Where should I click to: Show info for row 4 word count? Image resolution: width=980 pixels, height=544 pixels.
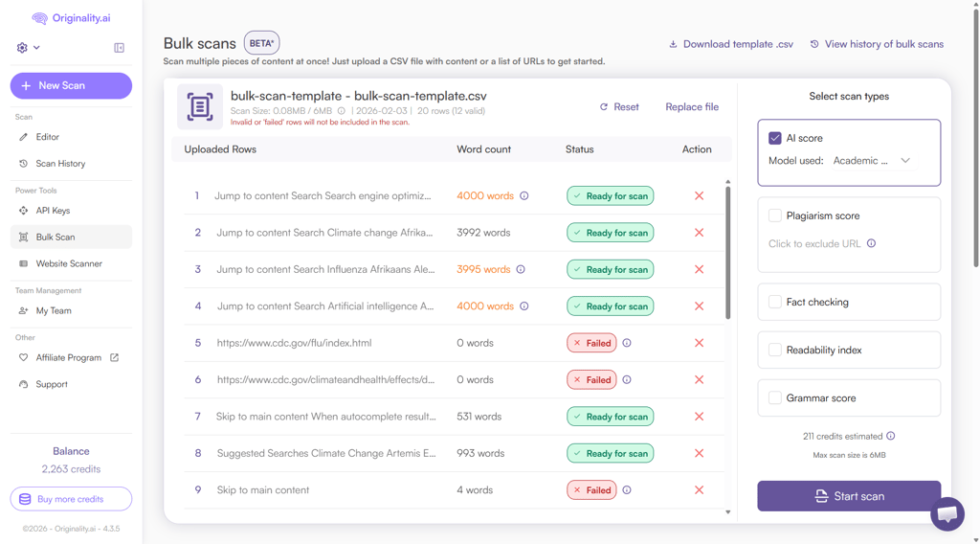pyautogui.click(x=524, y=306)
